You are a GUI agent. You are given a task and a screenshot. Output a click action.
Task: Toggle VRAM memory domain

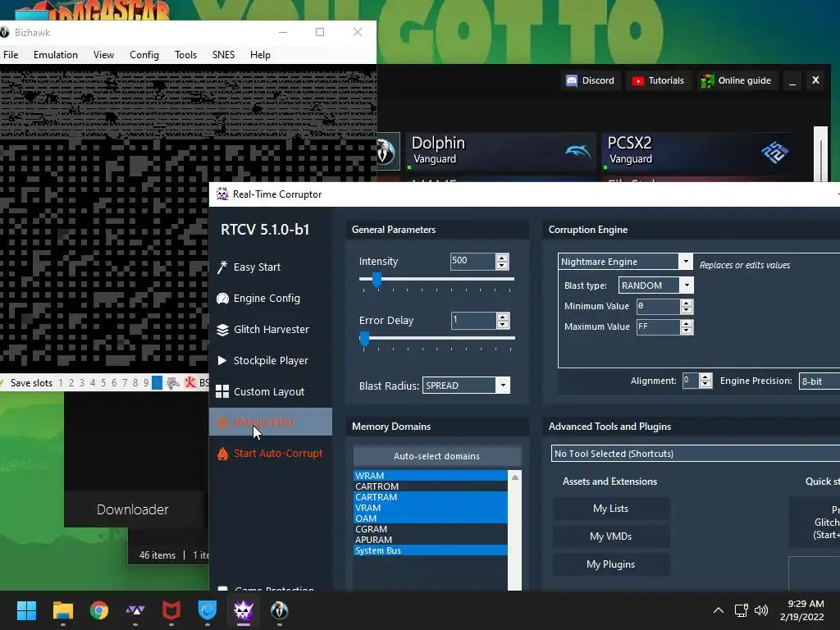click(430, 508)
